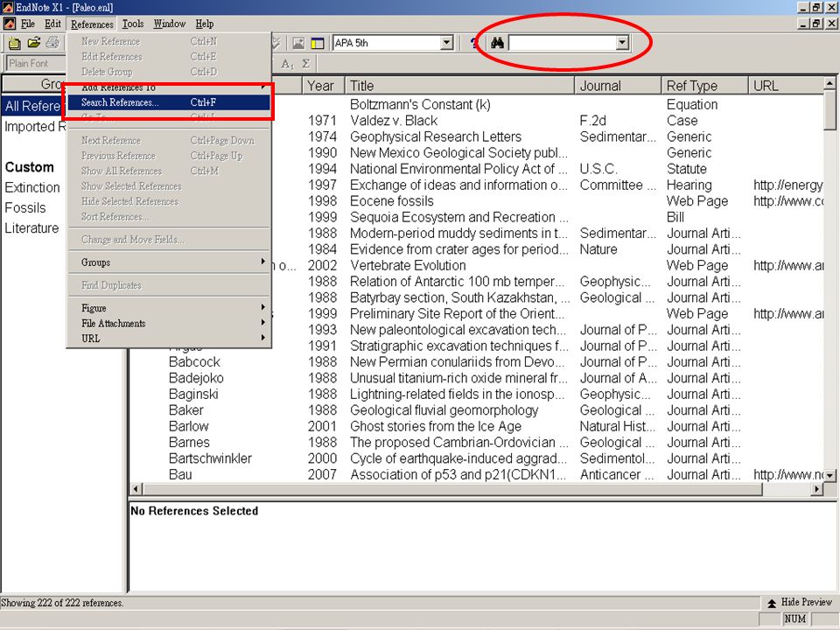The width and height of the screenshot is (840, 630).
Task: Click the Hide Preview button
Action: pos(800,603)
